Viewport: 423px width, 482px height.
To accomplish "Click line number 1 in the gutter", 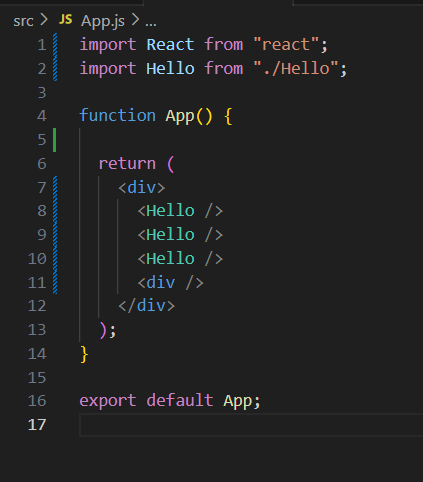I will [42, 45].
